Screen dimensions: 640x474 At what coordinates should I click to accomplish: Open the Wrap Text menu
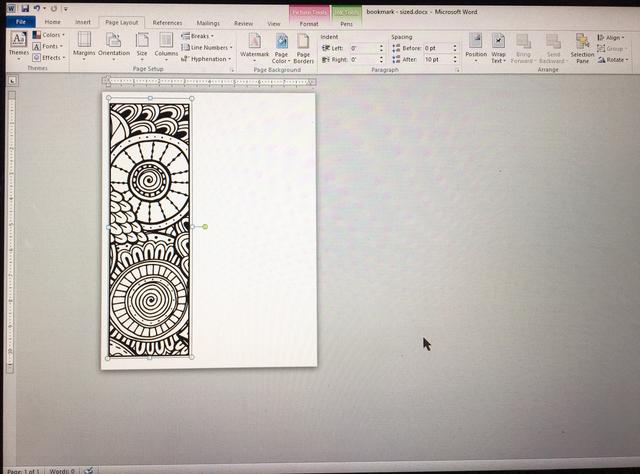(x=498, y=48)
